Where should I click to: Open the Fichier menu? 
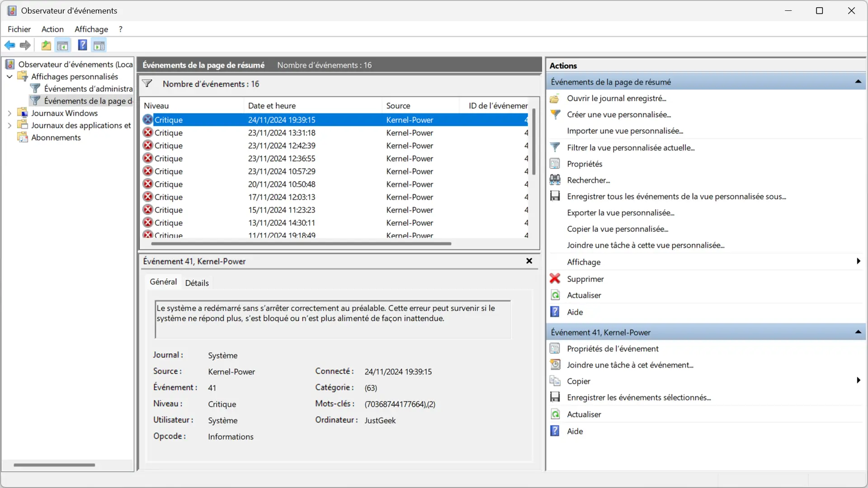[x=19, y=29]
